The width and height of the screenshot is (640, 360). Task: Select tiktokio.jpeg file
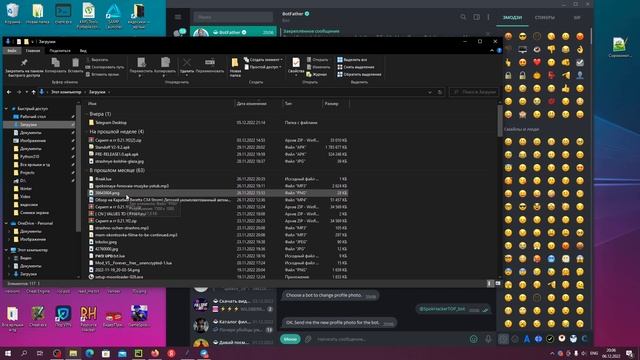[218, 242]
